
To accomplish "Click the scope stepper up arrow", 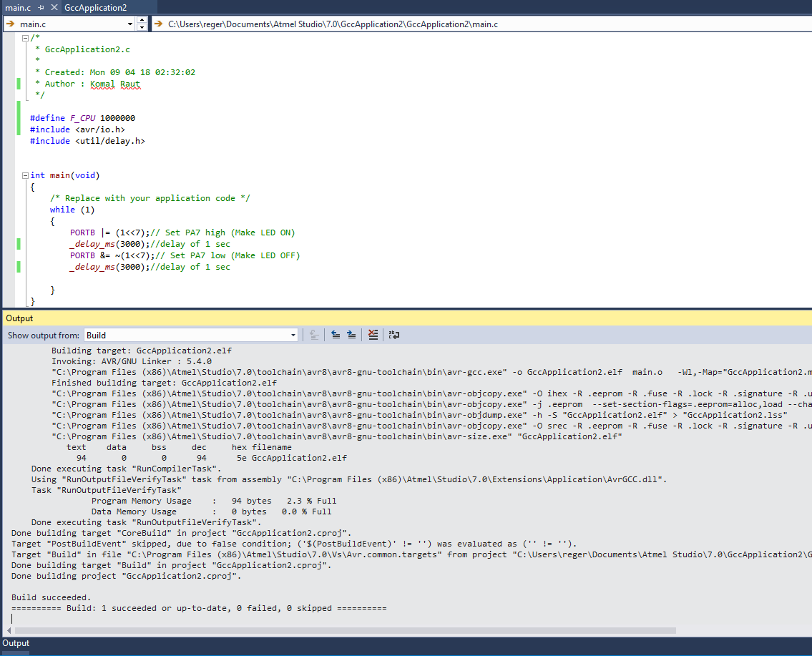I will tap(142, 20).
